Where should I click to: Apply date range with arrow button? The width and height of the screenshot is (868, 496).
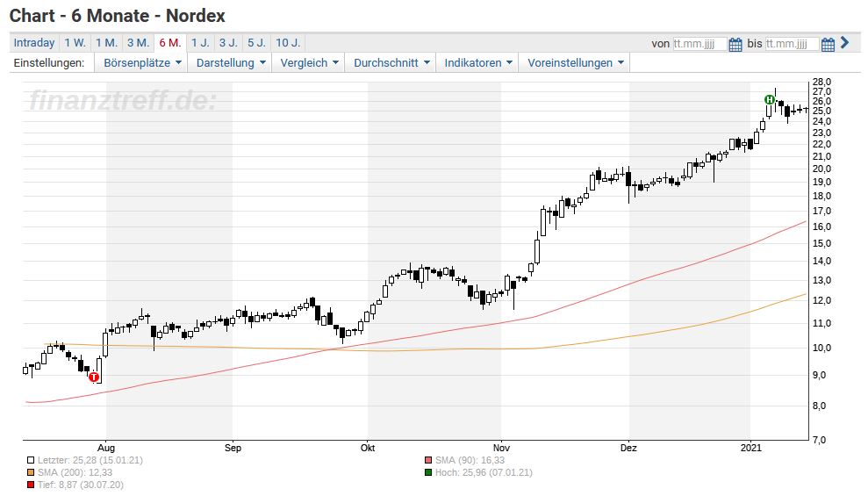(845, 42)
